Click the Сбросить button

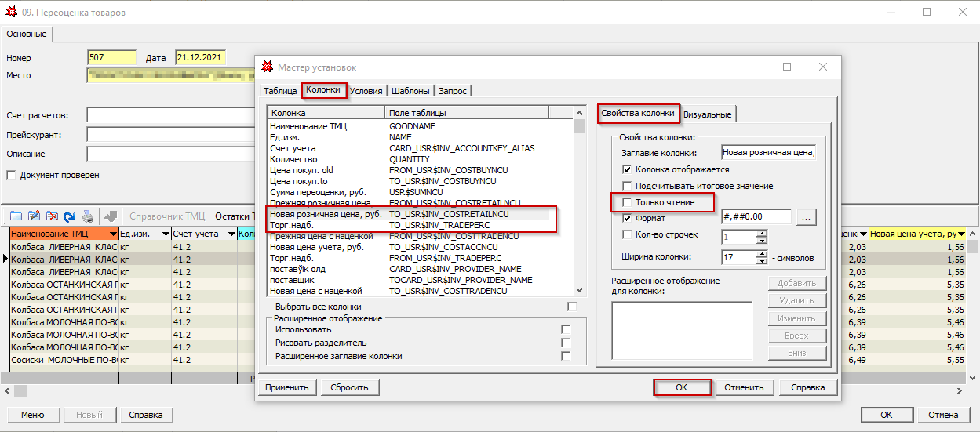tap(349, 387)
